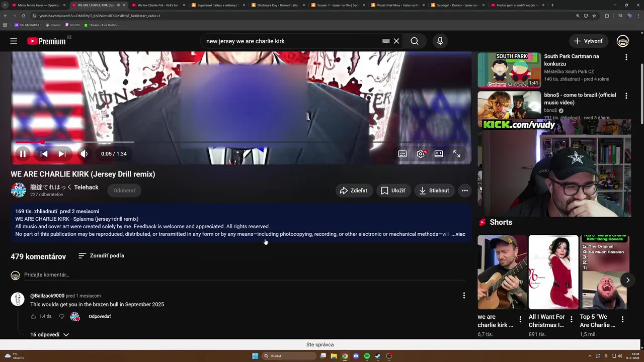Bookmark page with star icon

594,16
